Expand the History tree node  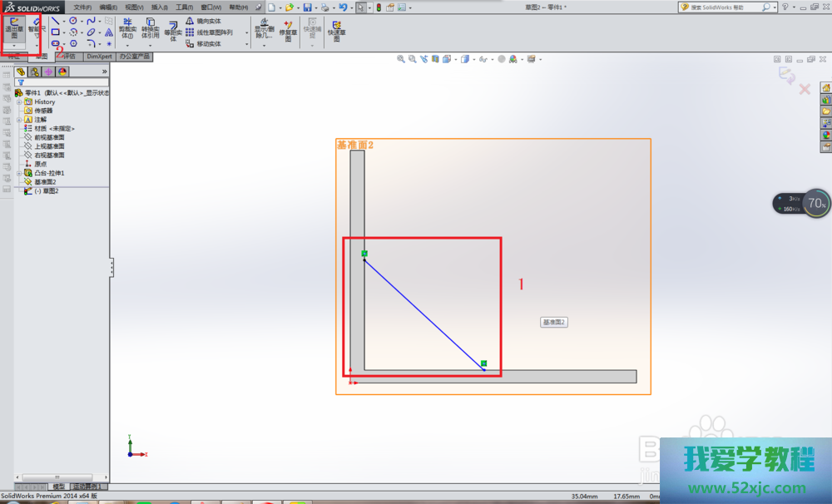point(18,102)
